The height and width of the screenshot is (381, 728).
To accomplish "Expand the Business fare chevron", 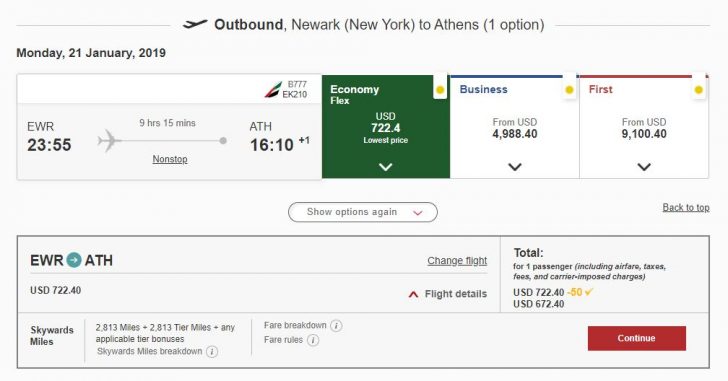I will [x=515, y=167].
